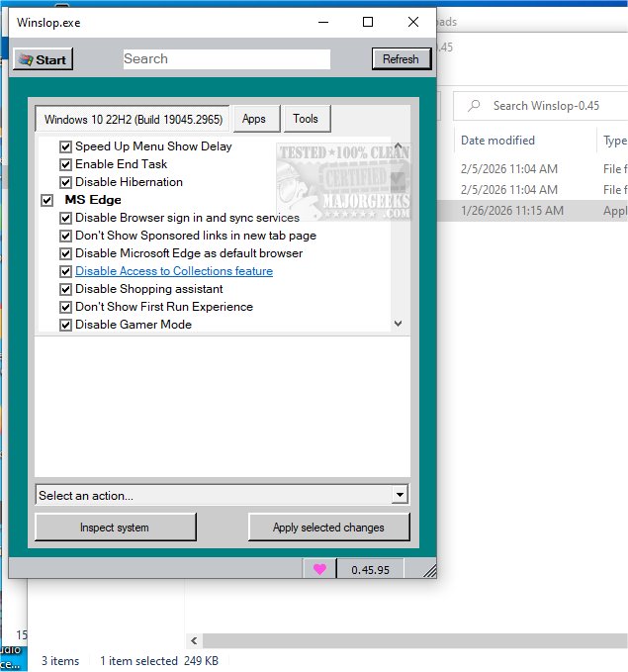The height and width of the screenshot is (672, 628).
Task: Click the Start button in Winslop
Action: pos(43,59)
